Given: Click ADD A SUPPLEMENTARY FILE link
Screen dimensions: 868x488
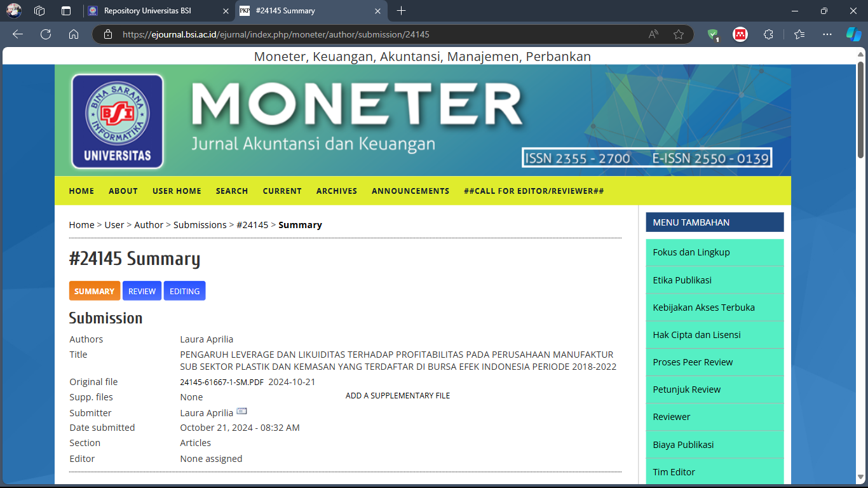Looking at the screenshot, I should pyautogui.click(x=398, y=396).
